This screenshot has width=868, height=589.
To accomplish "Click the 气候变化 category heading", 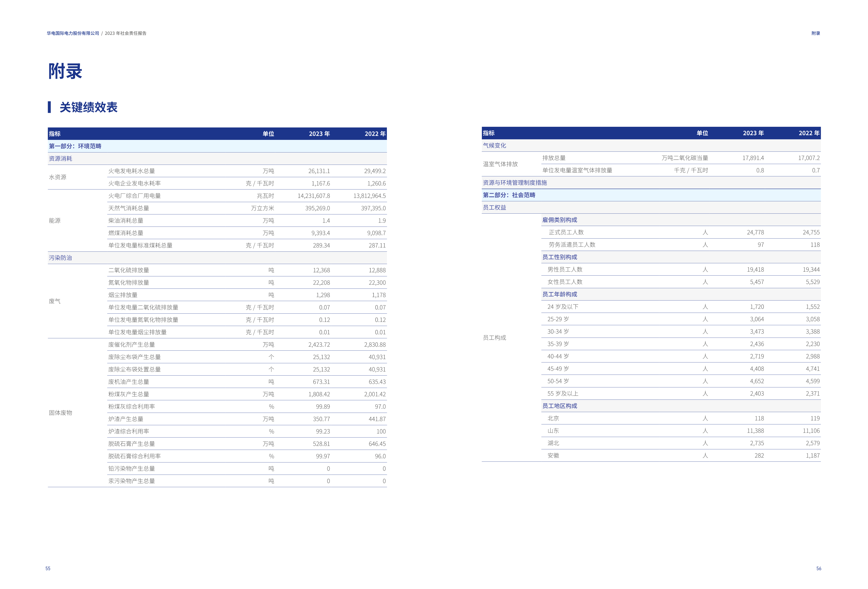I will point(494,145).
